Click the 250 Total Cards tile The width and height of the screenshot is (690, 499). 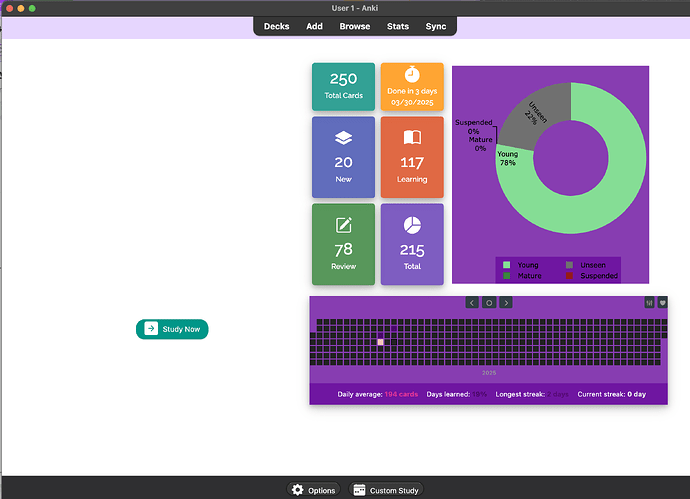343,87
